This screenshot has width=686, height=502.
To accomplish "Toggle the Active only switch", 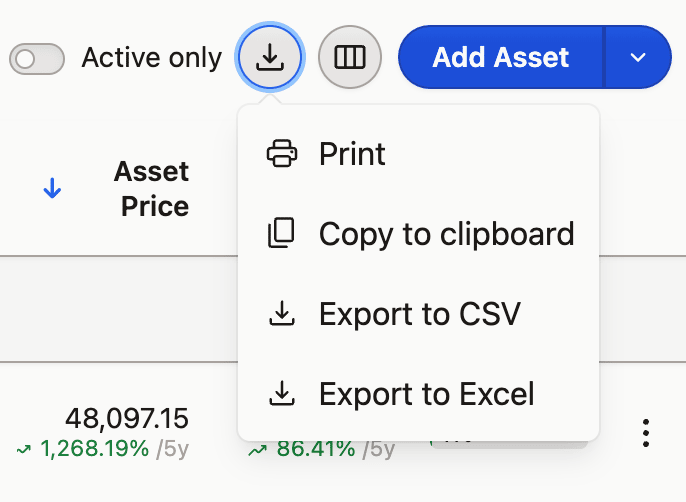I will 37,59.
